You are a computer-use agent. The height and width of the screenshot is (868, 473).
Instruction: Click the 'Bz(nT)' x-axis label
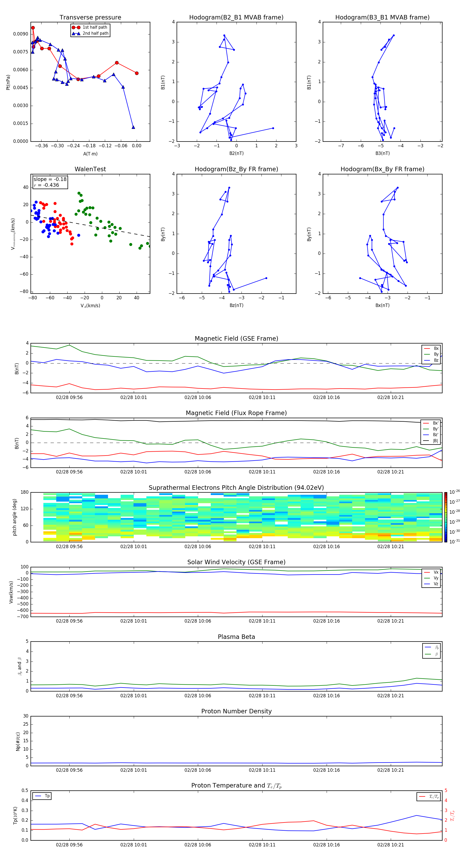tap(236, 305)
